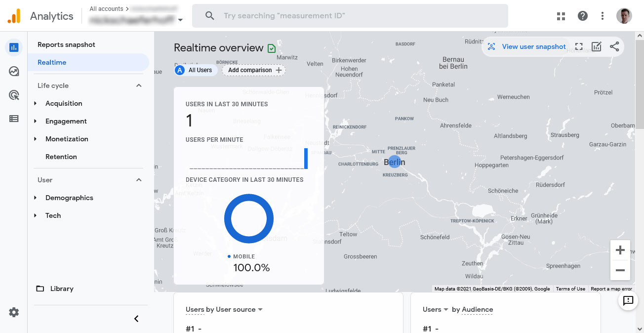
Task: Click the share report icon
Action: coord(614,47)
